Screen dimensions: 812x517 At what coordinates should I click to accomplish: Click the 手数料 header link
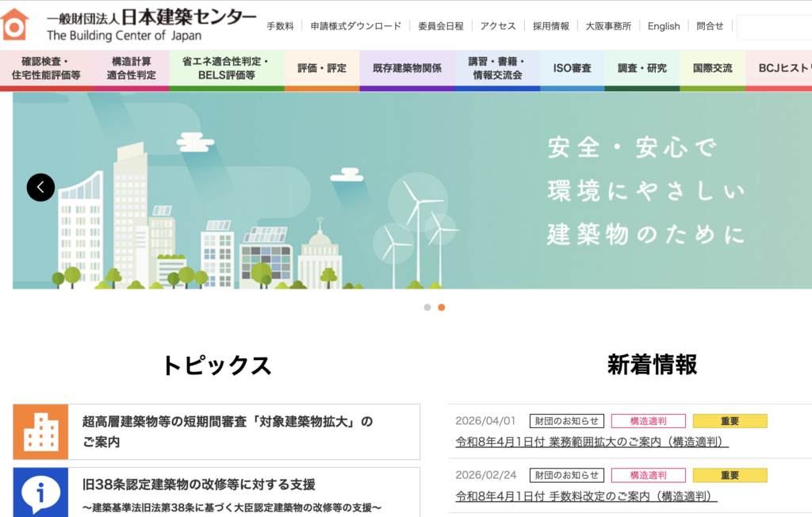280,26
